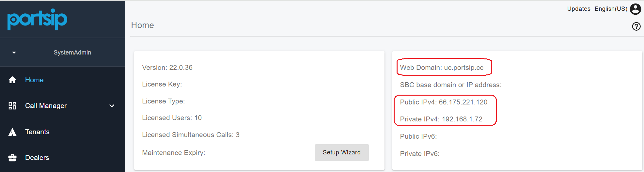The height and width of the screenshot is (172, 644).
Task: Open the Call Manager menu
Action: point(46,106)
